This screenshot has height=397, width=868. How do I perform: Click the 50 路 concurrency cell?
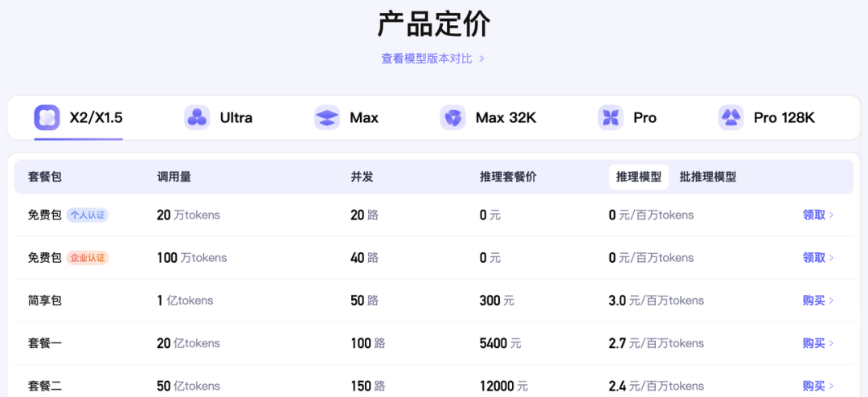click(365, 301)
